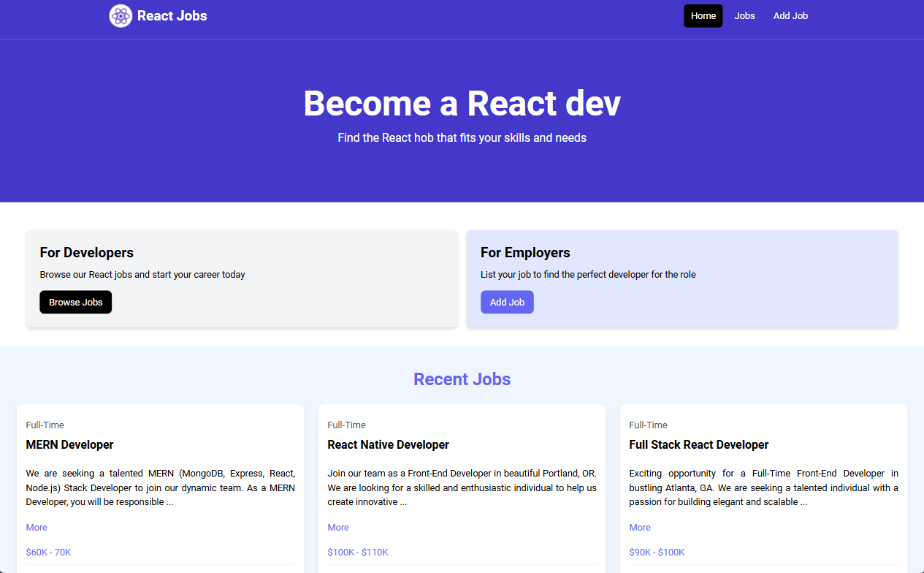The height and width of the screenshot is (573, 924).
Task: Expand Full Stack React Developer description
Action: 640,528
